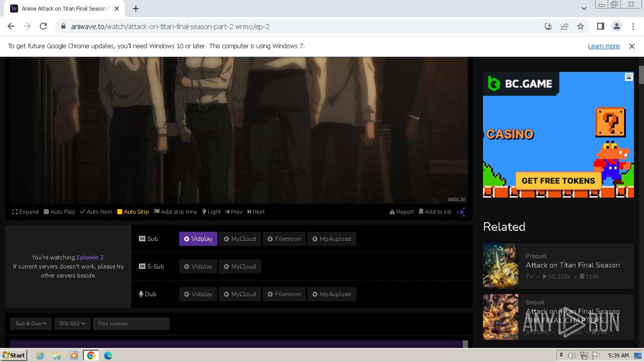Go to the Prev episode
Screen dimensions: 644x362
click(234, 212)
